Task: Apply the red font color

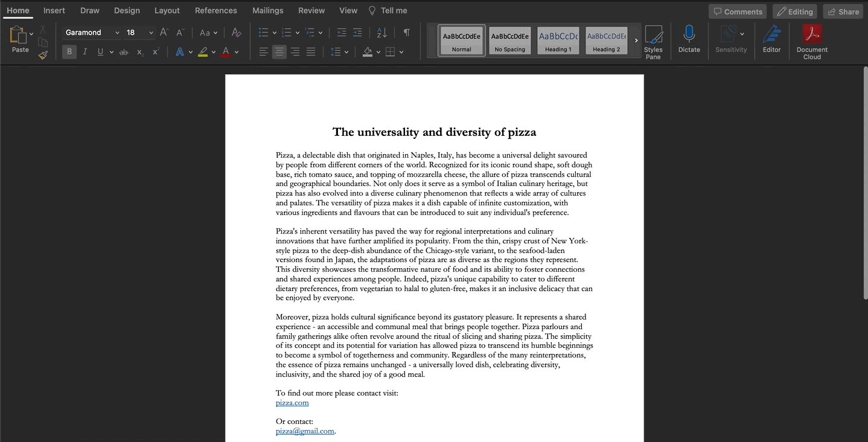Action: tap(226, 52)
